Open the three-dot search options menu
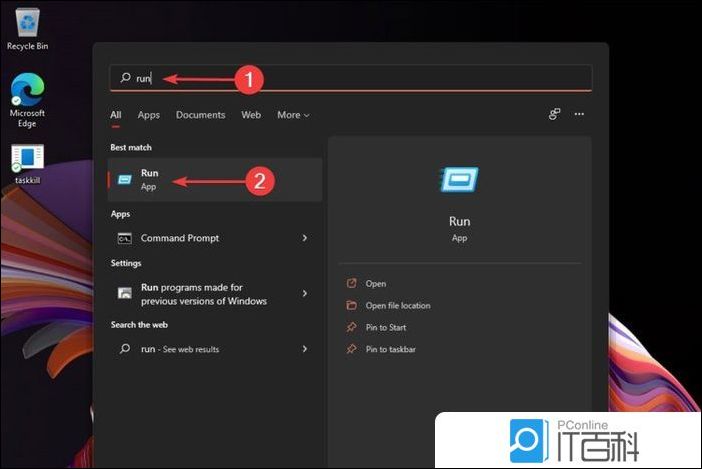Screen dimensions: 702x469 click(x=579, y=115)
